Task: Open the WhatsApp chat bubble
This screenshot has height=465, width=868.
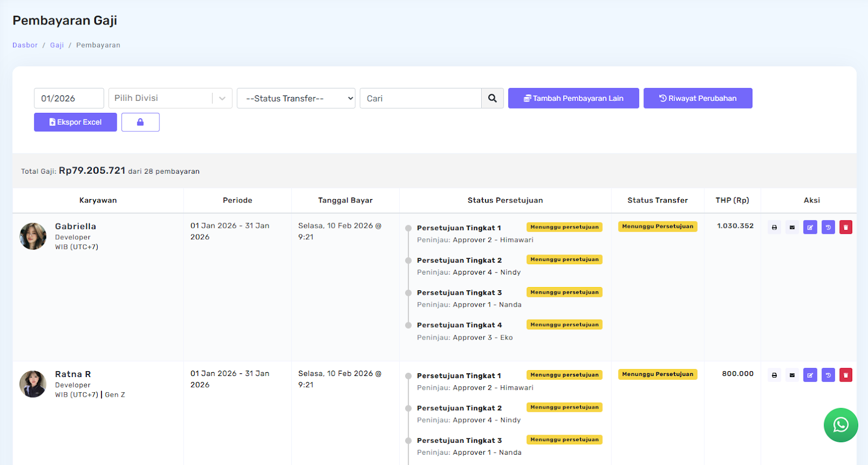Action: pos(840,425)
